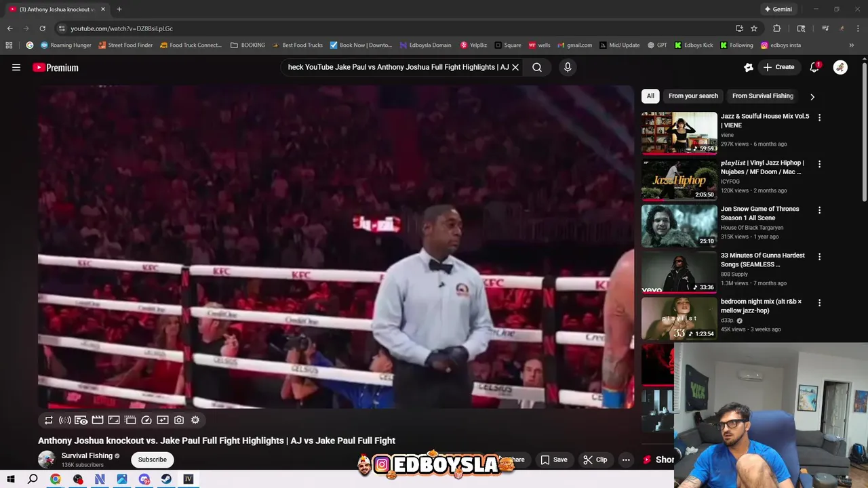Open Roaming Hunger bookmark

[66, 45]
